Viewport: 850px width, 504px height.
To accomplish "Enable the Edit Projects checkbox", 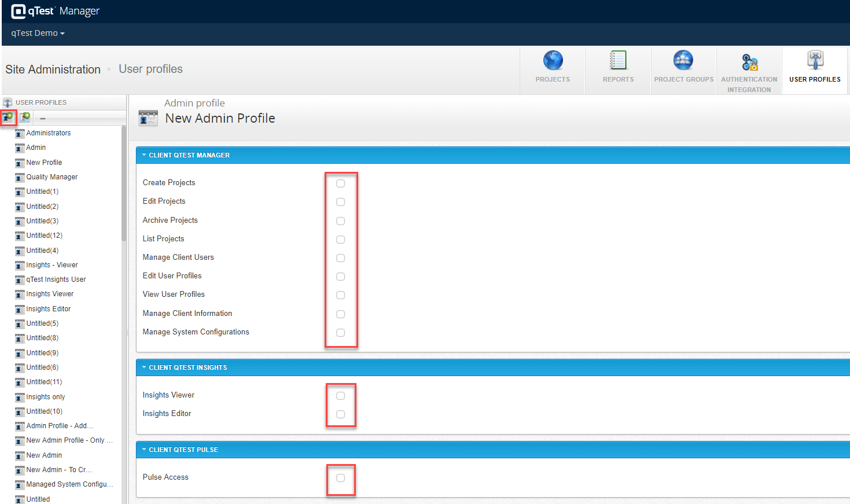I will 341,202.
